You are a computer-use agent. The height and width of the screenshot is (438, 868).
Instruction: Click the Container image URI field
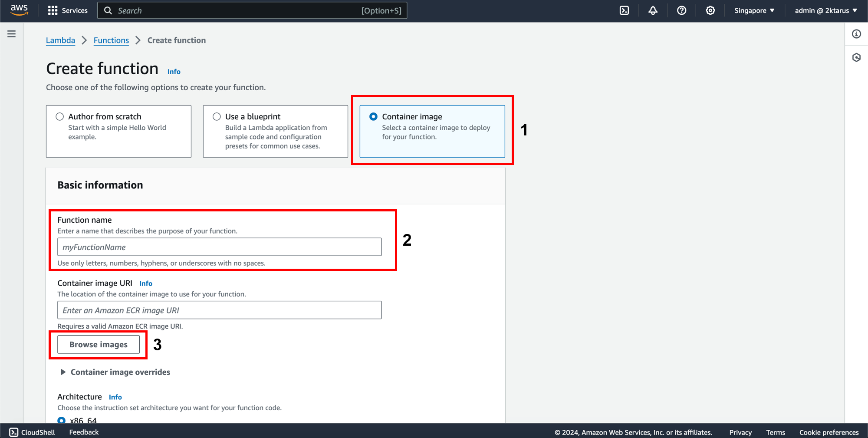(220, 310)
